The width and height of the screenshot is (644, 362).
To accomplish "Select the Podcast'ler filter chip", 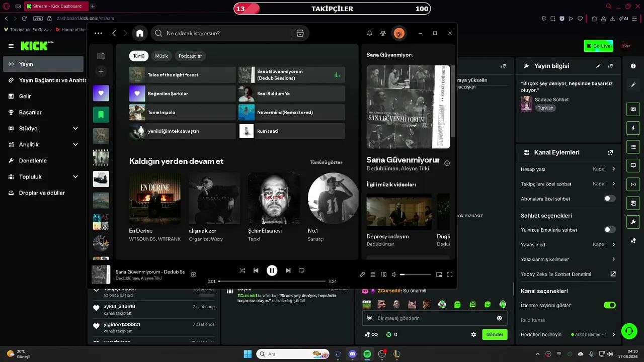I will tap(190, 56).
